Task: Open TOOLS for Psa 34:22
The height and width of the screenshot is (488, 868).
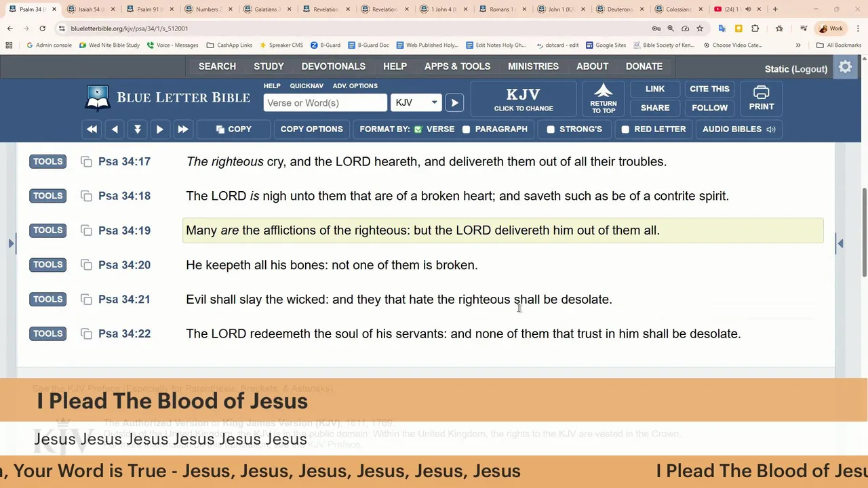Action: point(47,333)
